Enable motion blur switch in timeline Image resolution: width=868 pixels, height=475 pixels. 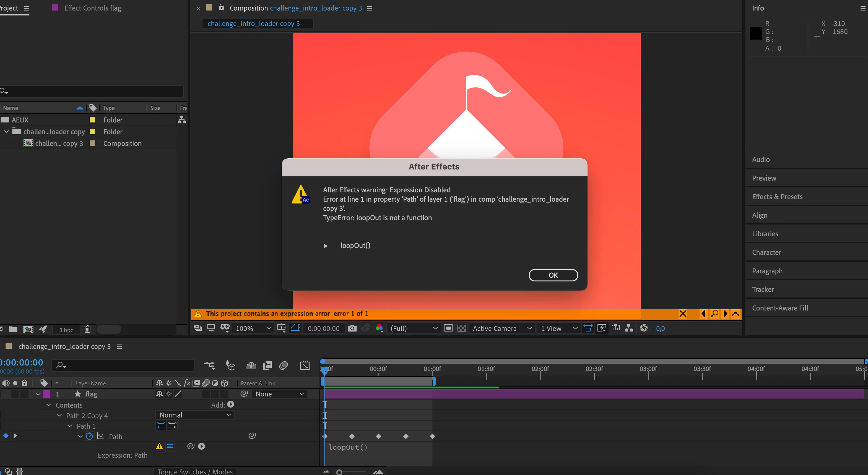point(283,366)
